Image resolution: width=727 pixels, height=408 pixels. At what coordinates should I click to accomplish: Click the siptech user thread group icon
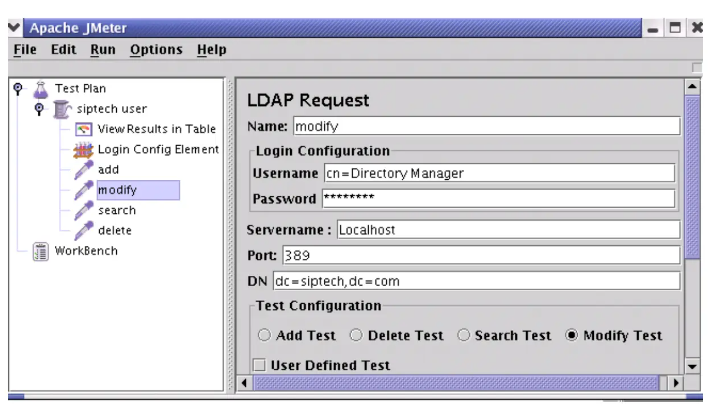coord(62,109)
